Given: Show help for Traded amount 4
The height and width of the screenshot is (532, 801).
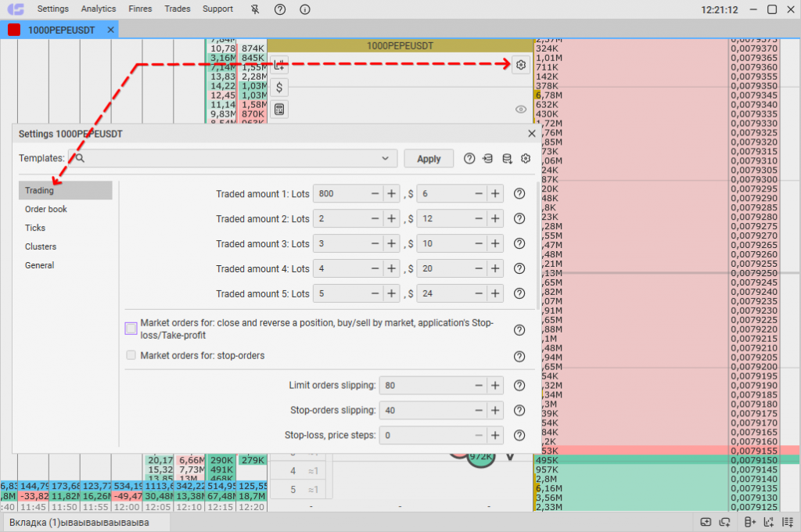Looking at the screenshot, I should (x=519, y=269).
